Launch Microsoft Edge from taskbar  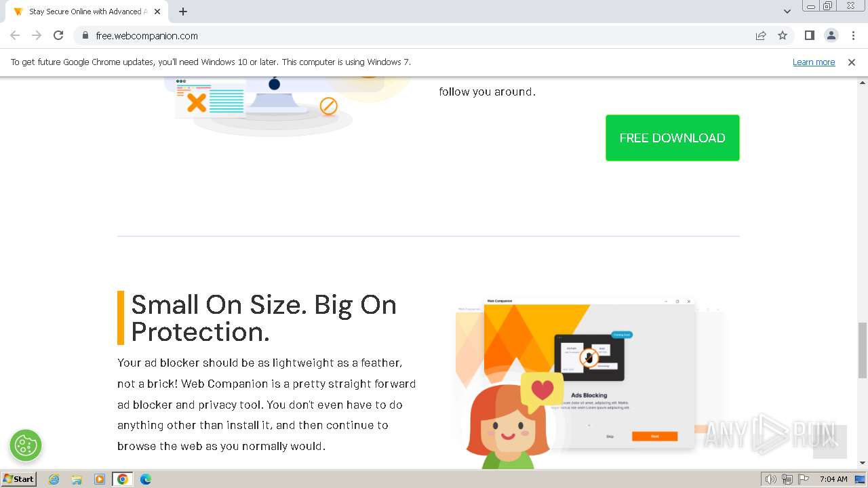click(146, 479)
